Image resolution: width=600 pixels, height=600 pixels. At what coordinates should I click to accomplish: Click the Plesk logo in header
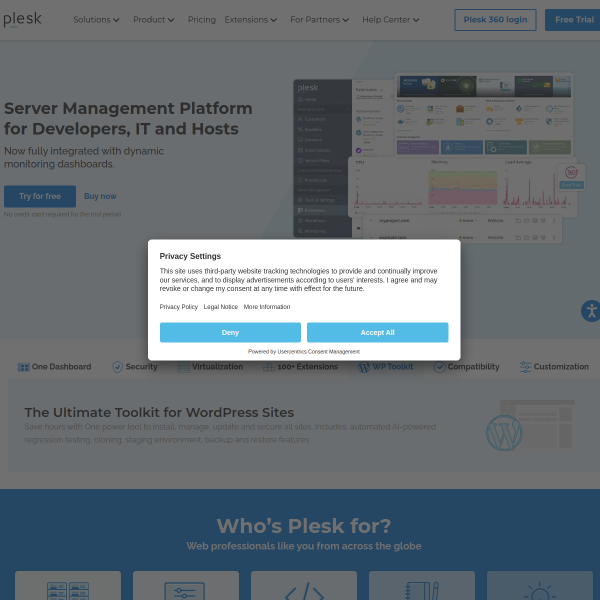coord(22,19)
